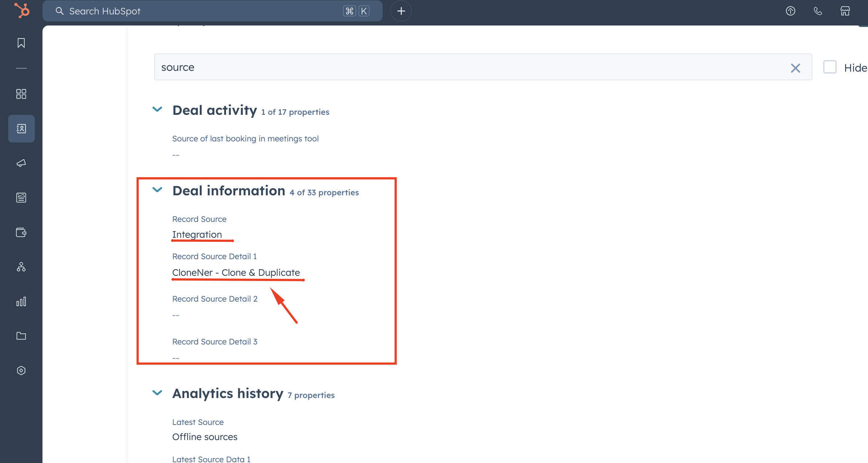Screen dimensions: 868x463
Task: Click Record Source Detail 3 label
Action: click(215, 342)
